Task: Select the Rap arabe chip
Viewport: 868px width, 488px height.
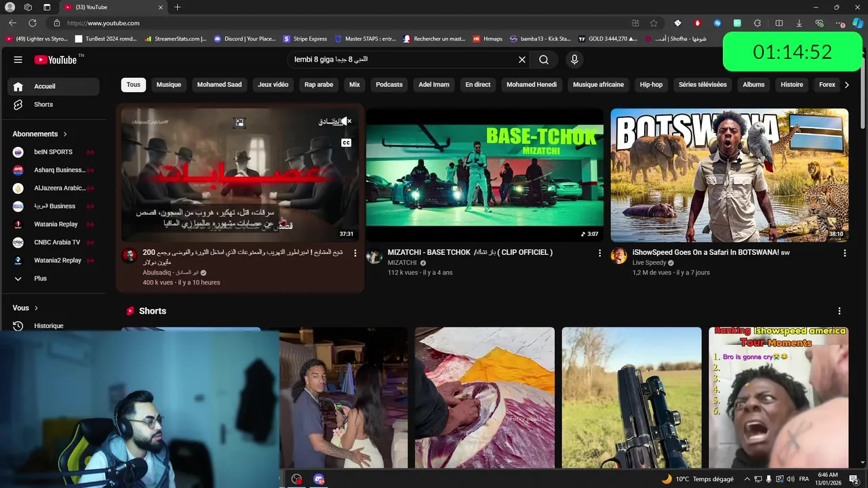Action: click(x=319, y=85)
